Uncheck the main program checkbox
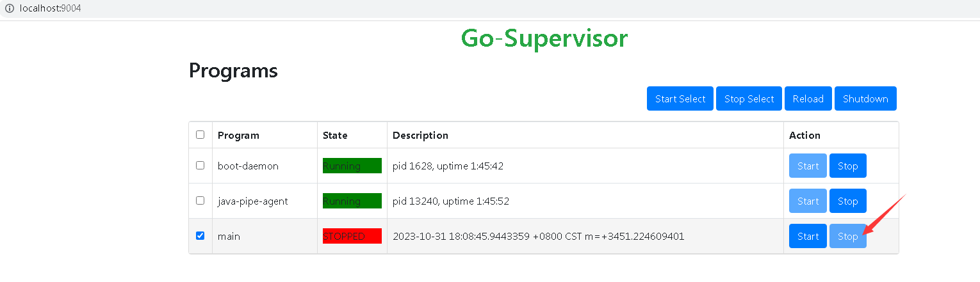Image resolution: width=980 pixels, height=282 pixels. (200, 235)
